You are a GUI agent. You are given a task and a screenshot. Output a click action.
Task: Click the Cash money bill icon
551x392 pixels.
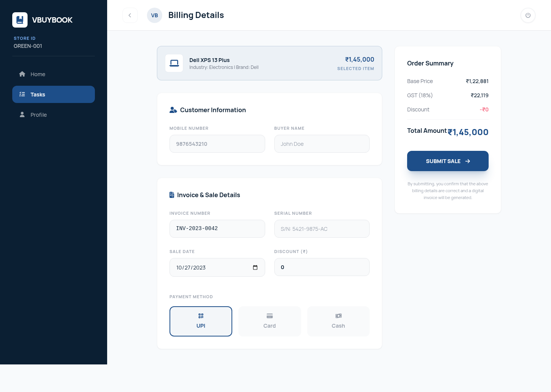338,316
